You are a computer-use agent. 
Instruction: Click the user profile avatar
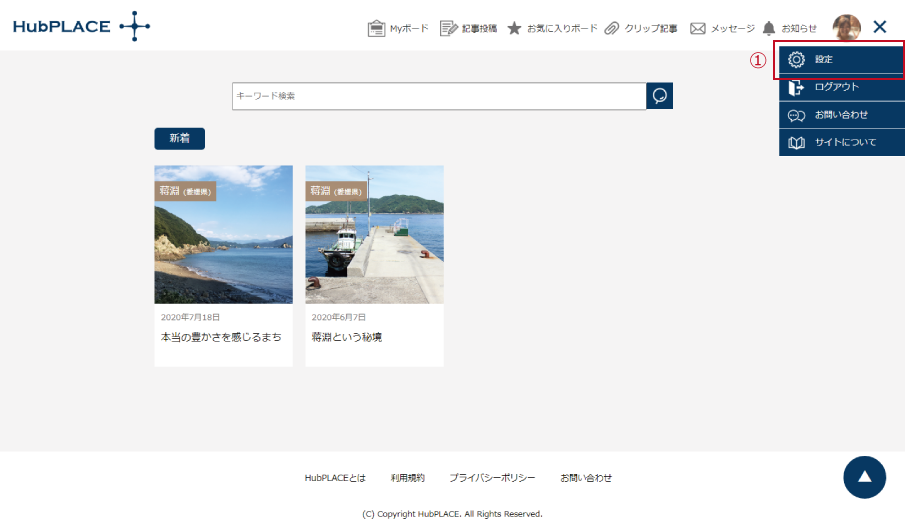click(847, 27)
